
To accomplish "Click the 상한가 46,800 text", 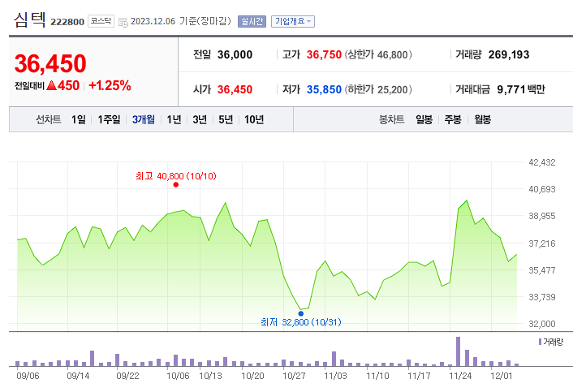I will click(x=378, y=55).
